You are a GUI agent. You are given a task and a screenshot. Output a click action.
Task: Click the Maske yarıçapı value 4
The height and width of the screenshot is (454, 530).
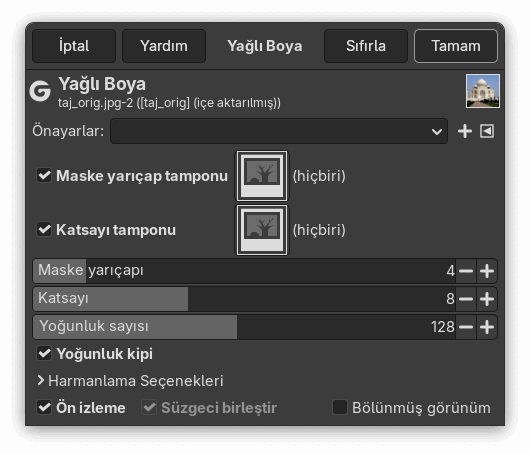450,271
